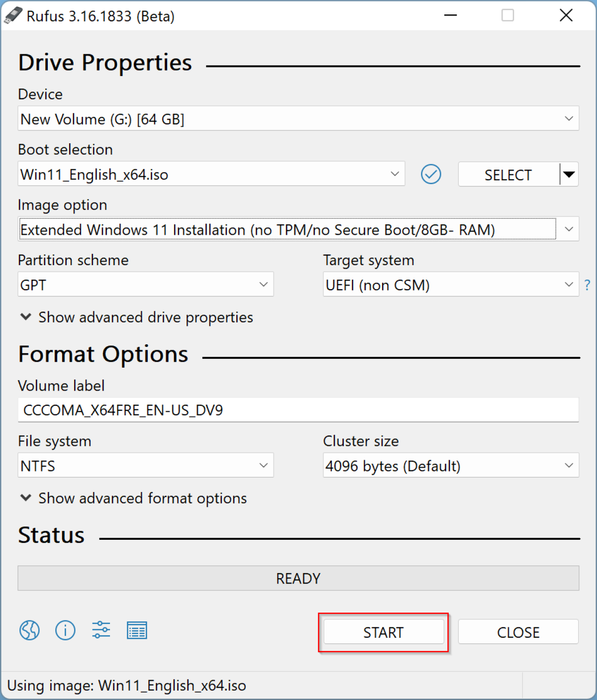Click the 'File system' label
597x700 pixels.
click(55, 441)
